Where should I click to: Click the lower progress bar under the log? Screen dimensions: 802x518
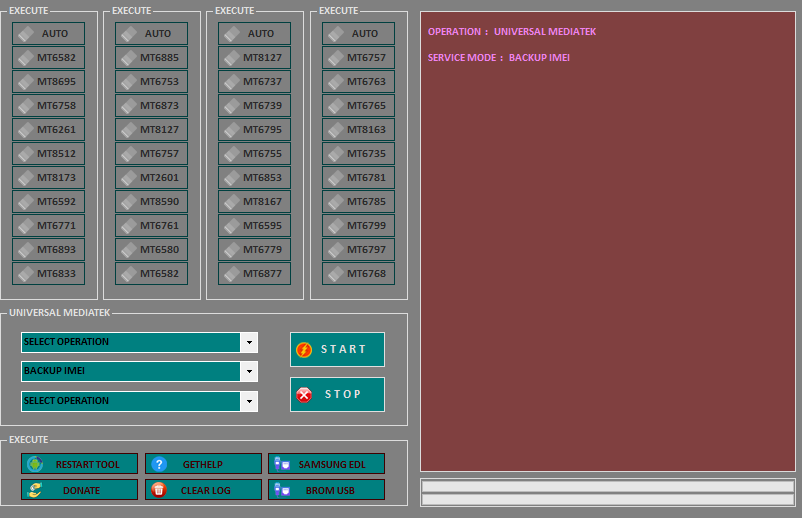pyautogui.click(x=608, y=499)
